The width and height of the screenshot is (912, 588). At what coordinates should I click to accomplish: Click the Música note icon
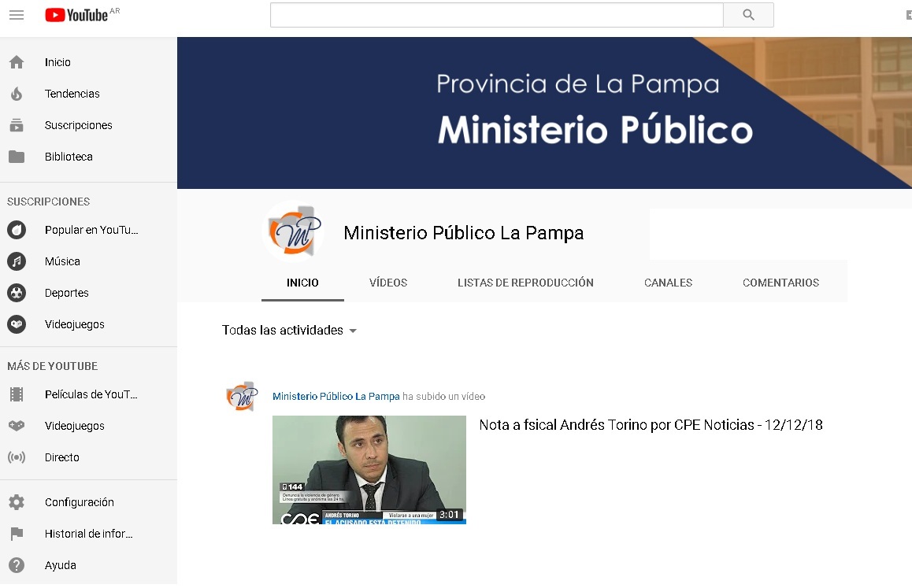pos(17,261)
